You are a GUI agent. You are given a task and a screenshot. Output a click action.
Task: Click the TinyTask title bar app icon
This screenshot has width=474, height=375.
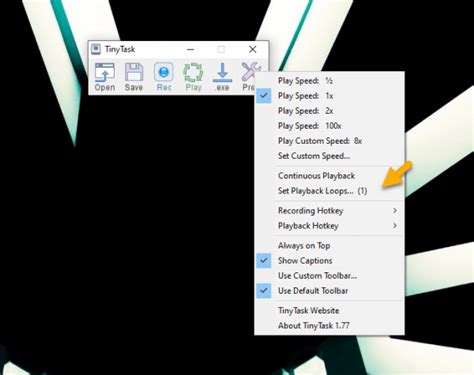96,49
